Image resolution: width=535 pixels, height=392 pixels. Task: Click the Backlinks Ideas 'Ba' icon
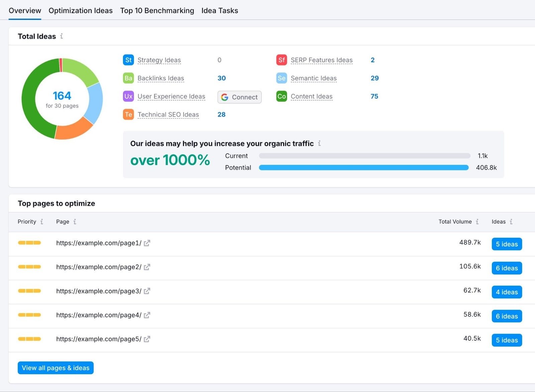click(128, 78)
